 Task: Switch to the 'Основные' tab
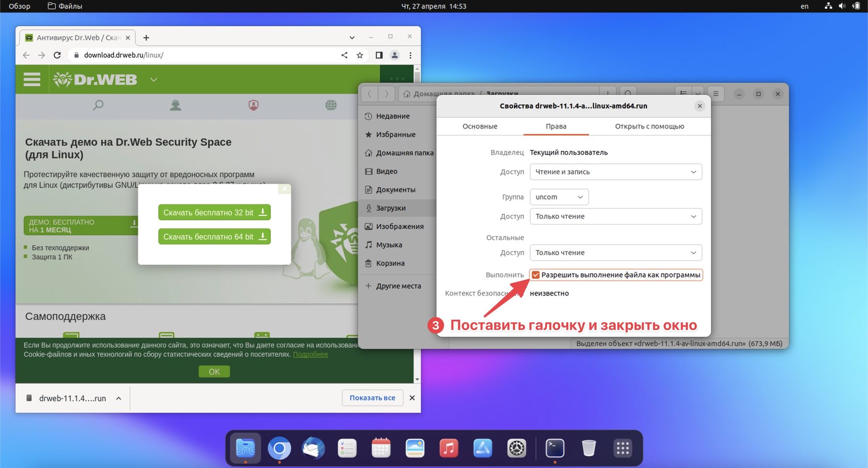pos(479,126)
